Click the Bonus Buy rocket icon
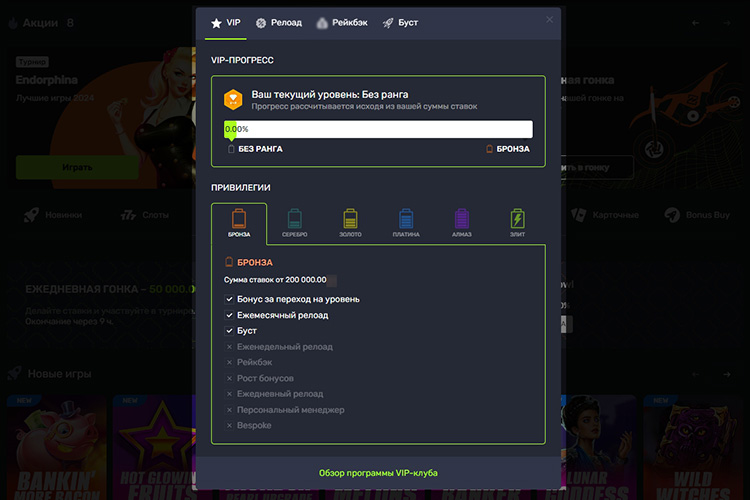This screenshot has height=500, width=750. pyautogui.click(x=669, y=215)
